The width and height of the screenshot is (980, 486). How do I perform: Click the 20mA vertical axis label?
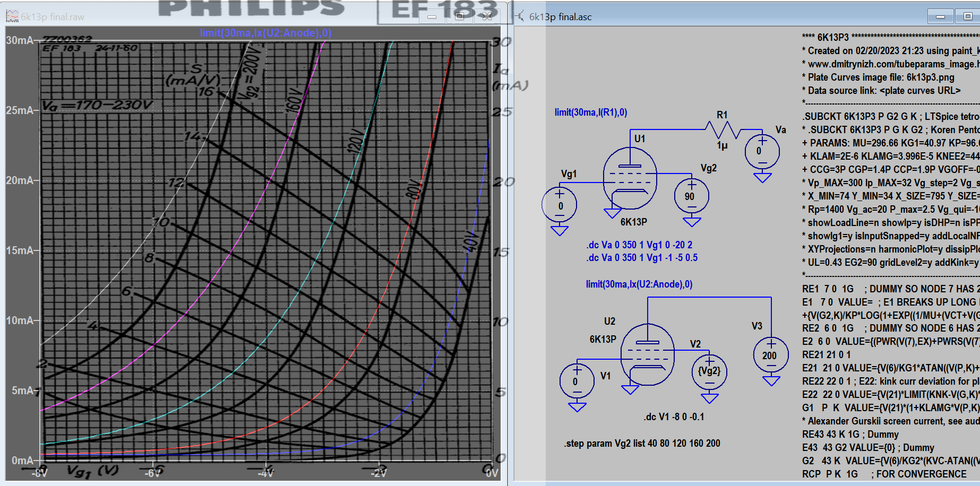pos(20,180)
